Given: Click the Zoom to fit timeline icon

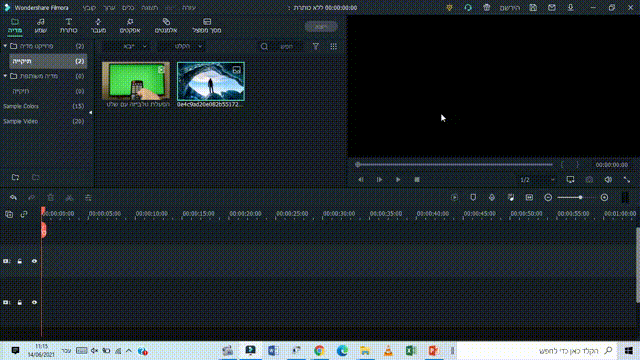Looking at the screenshot, I should [529, 198].
